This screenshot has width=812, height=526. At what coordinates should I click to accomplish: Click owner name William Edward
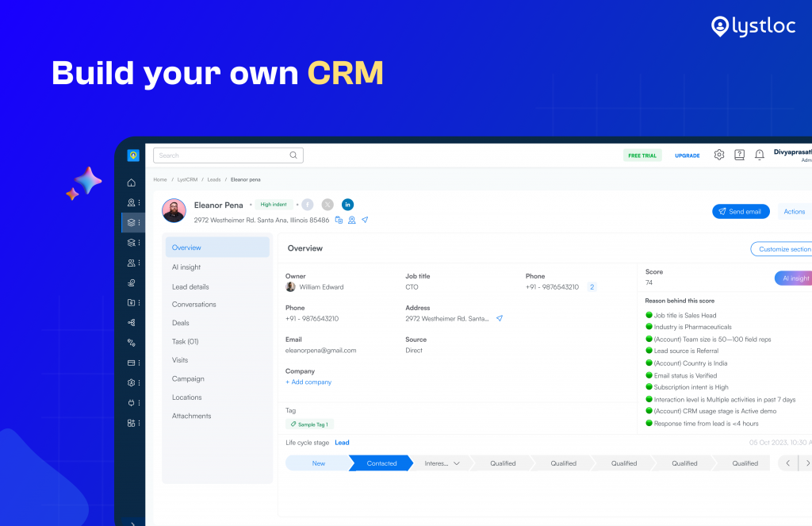click(321, 287)
